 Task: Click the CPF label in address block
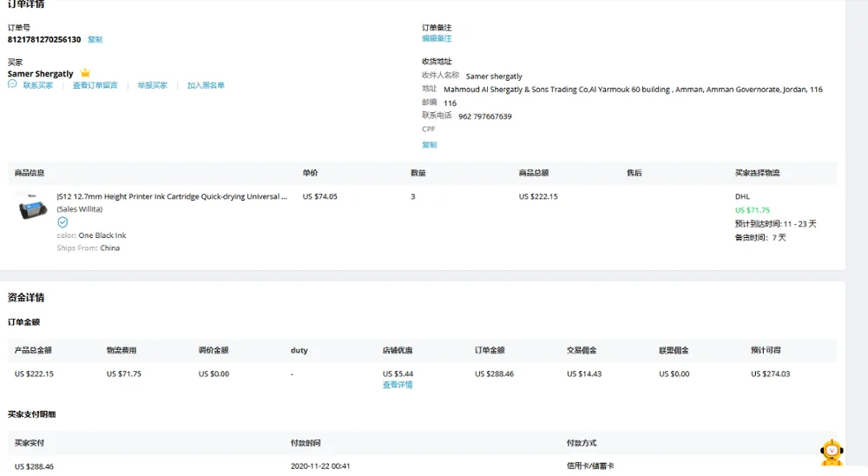(429, 129)
